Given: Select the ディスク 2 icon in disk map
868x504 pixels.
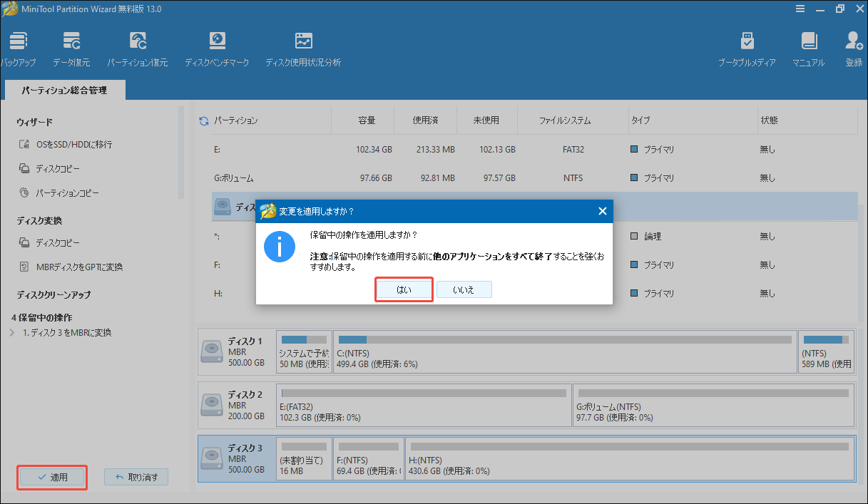Looking at the screenshot, I should tap(213, 405).
